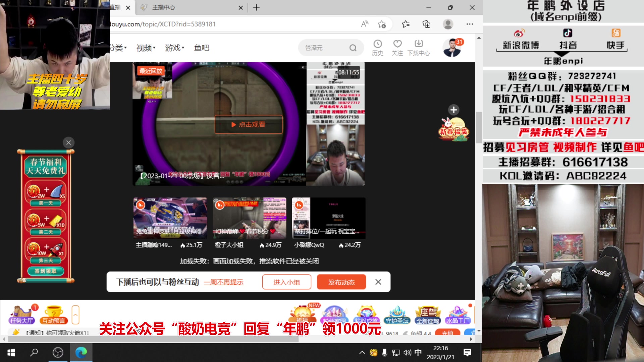Expand the 分类 category dropdown

click(118, 48)
